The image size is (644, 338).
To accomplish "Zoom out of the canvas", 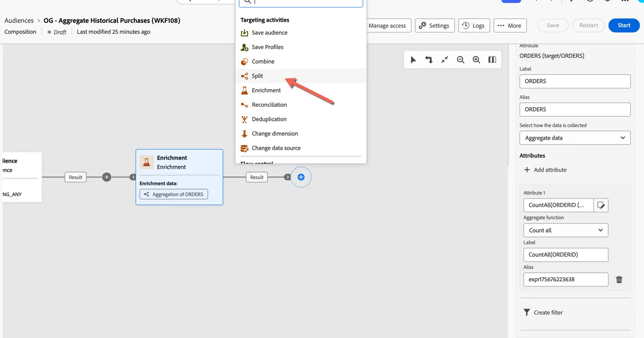I will click(461, 60).
